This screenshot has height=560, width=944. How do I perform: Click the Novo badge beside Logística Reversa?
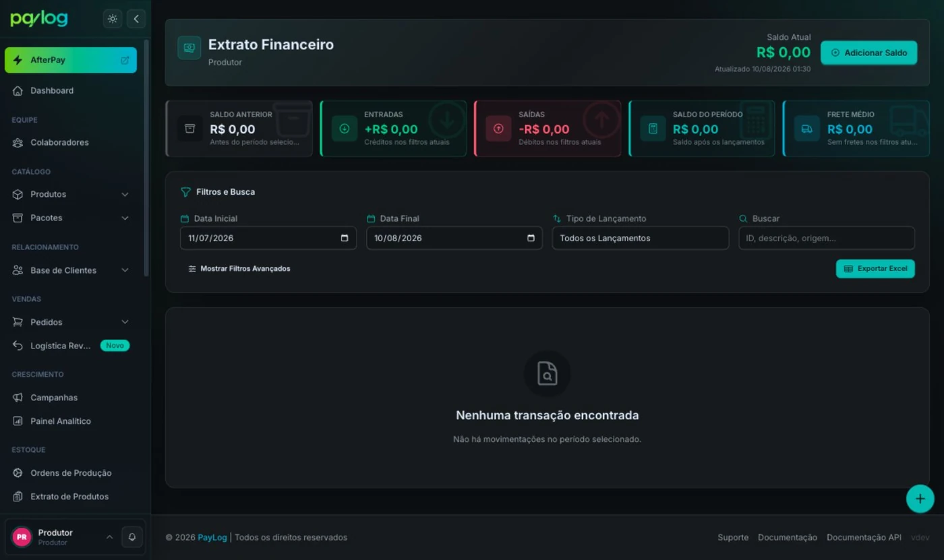tap(115, 346)
